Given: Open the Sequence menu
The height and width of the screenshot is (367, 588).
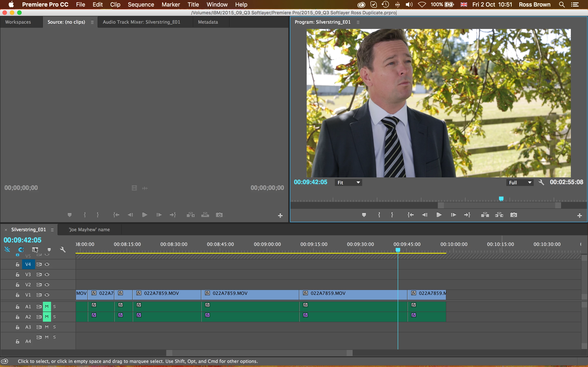Looking at the screenshot, I should [141, 5].
